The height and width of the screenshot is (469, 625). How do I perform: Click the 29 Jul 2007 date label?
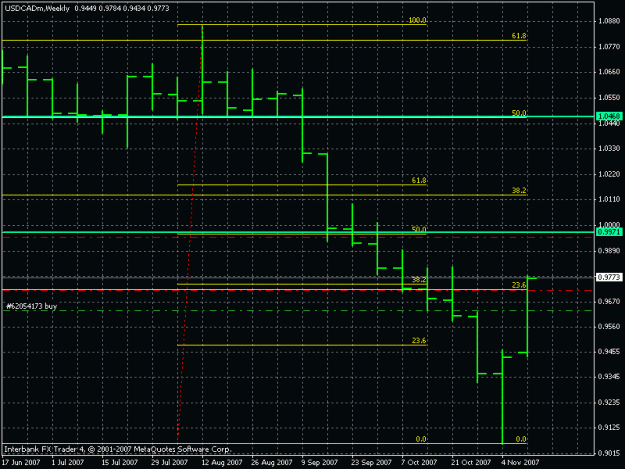169,462
